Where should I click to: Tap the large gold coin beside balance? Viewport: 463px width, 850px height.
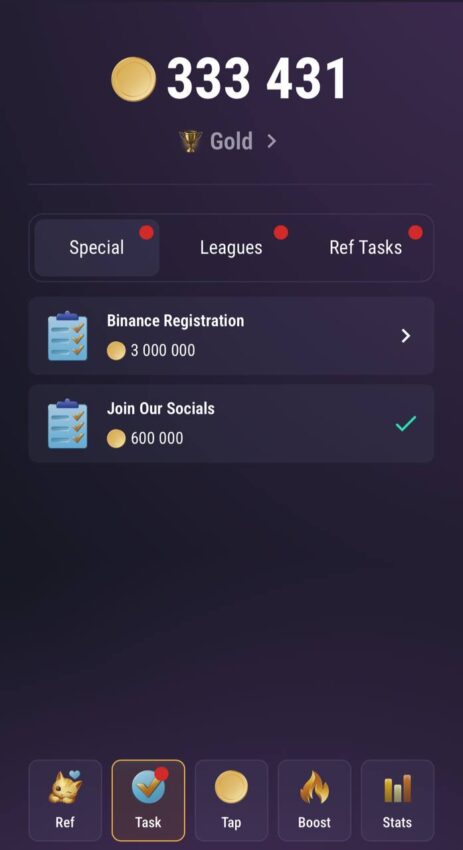point(133,79)
